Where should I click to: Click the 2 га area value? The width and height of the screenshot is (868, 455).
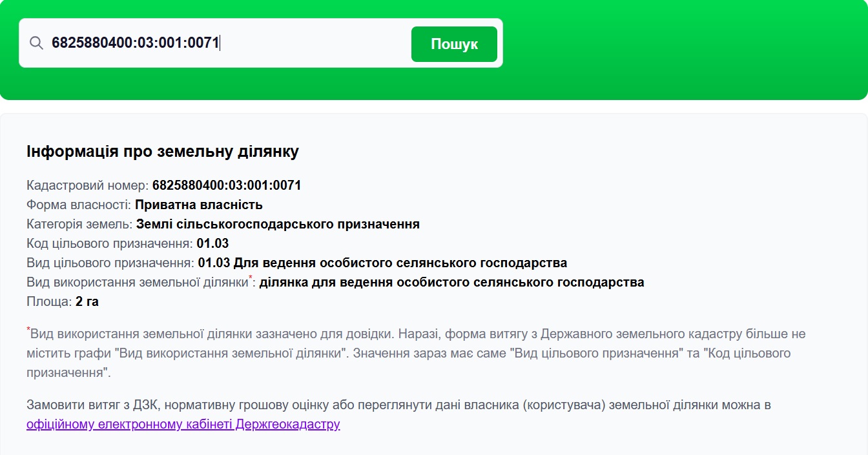pyautogui.click(x=87, y=302)
